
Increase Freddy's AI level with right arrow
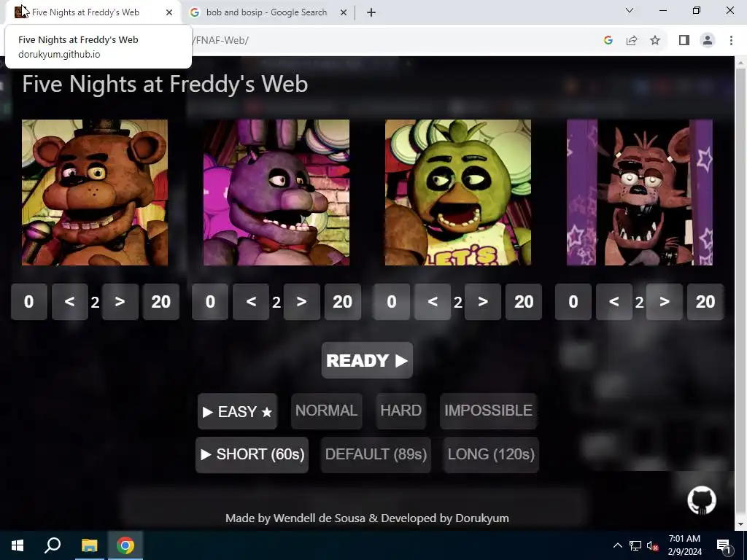(120, 301)
